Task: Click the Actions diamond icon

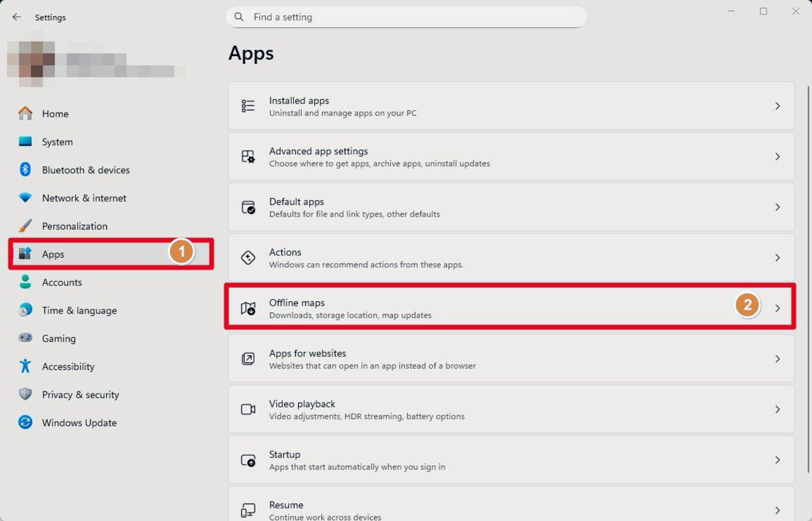Action: click(x=248, y=257)
